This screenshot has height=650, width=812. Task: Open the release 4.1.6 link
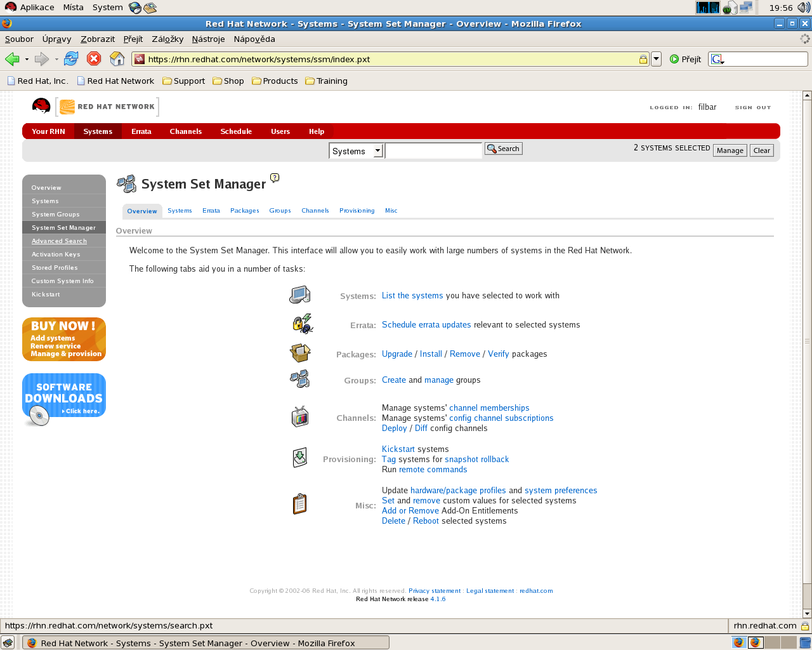tap(438, 599)
